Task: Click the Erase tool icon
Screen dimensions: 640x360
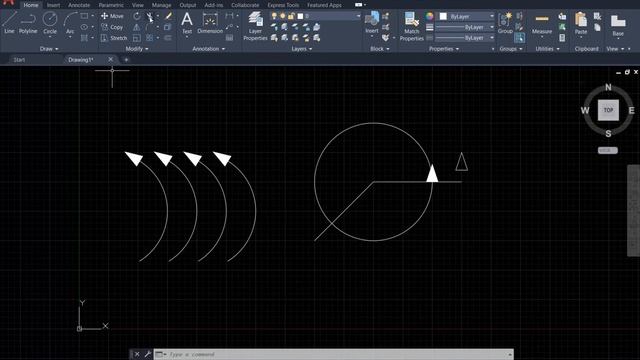Action: click(x=168, y=16)
